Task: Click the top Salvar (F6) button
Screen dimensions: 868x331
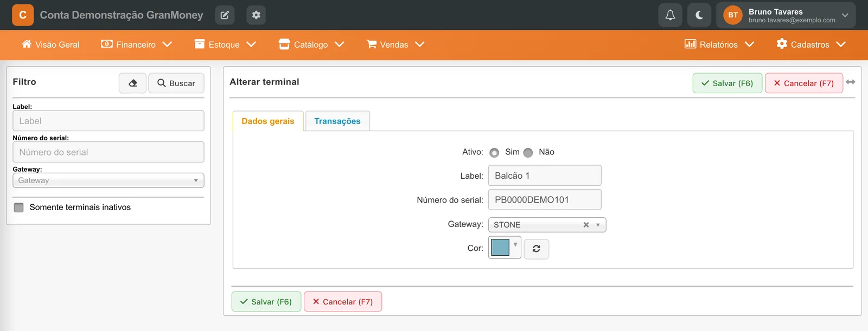Action: pyautogui.click(x=727, y=83)
